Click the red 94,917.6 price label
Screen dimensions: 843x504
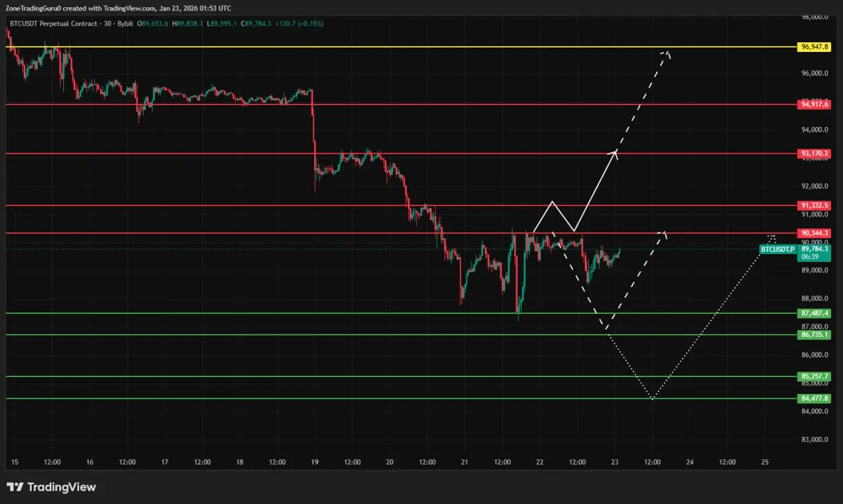814,104
